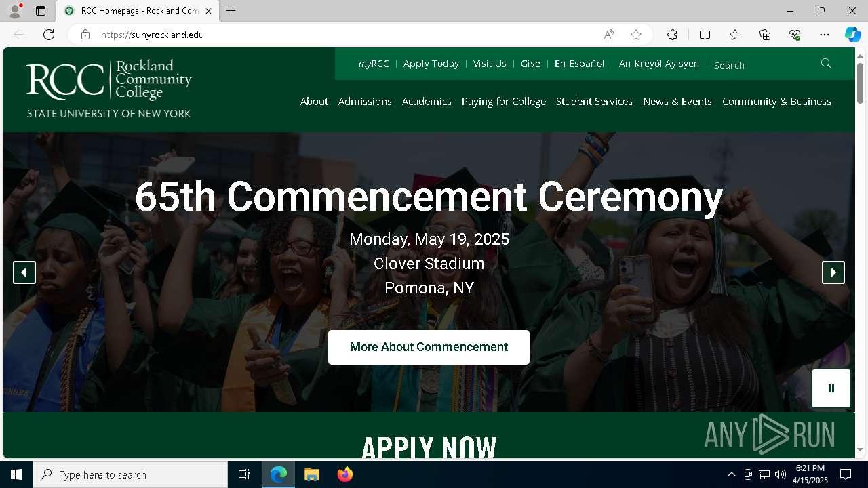Open Read aloud icon in address bar
Viewport: 868px width, 488px height.
609,35
